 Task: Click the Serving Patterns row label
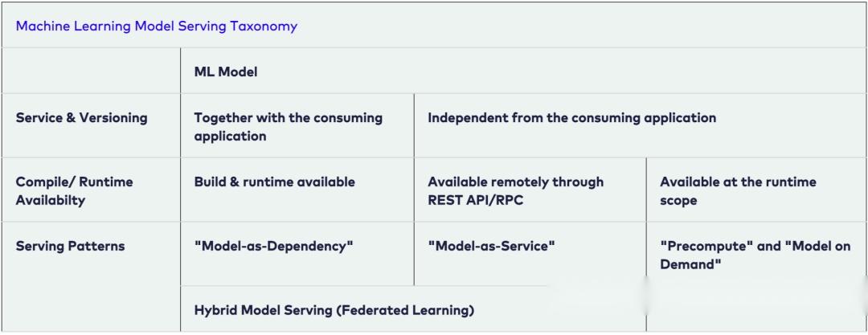tap(70, 246)
